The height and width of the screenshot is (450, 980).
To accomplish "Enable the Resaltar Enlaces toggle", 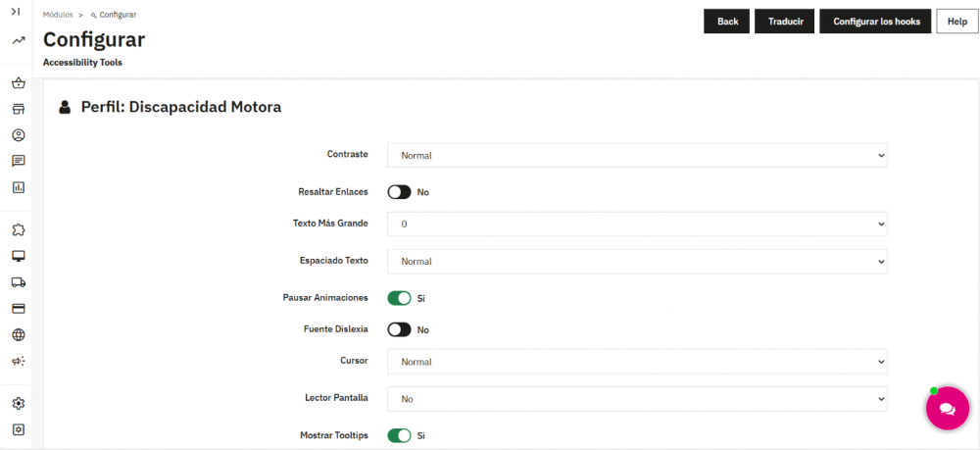I will click(x=400, y=192).
